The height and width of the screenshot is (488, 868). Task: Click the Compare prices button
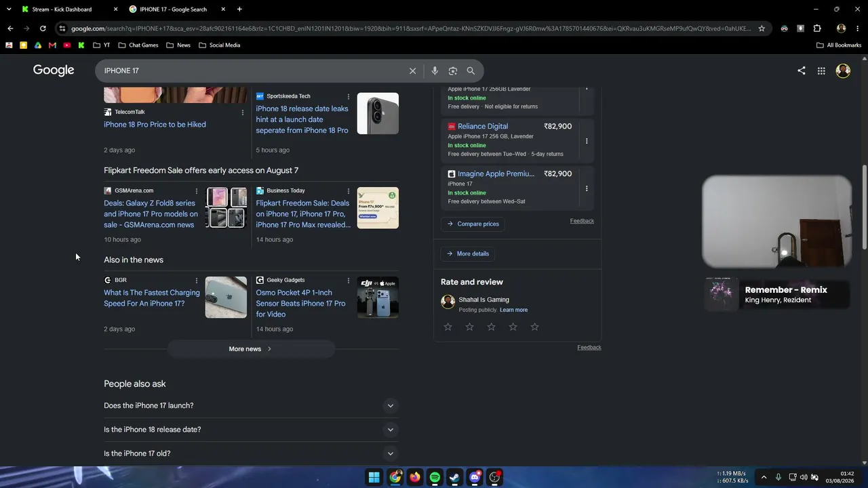tap(473, 224)
